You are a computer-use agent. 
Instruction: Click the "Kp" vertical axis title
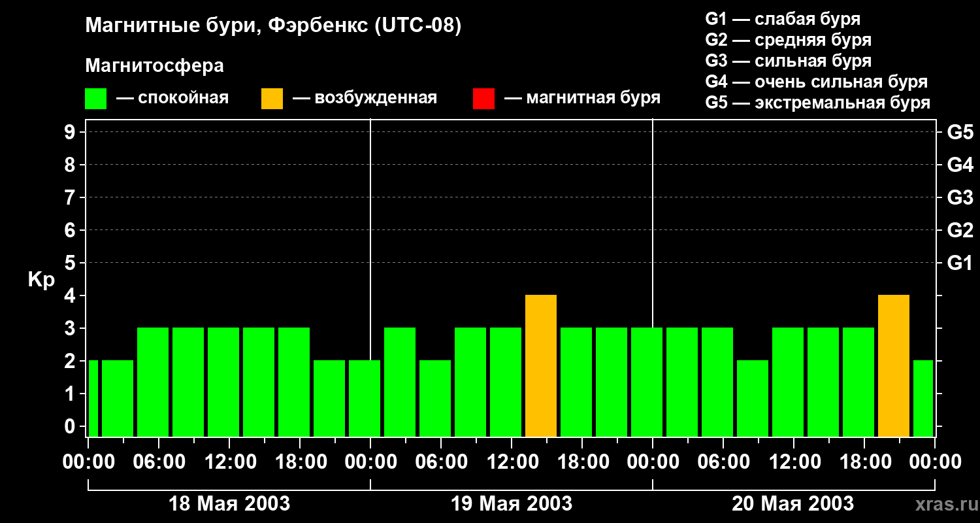coord(41,280)
